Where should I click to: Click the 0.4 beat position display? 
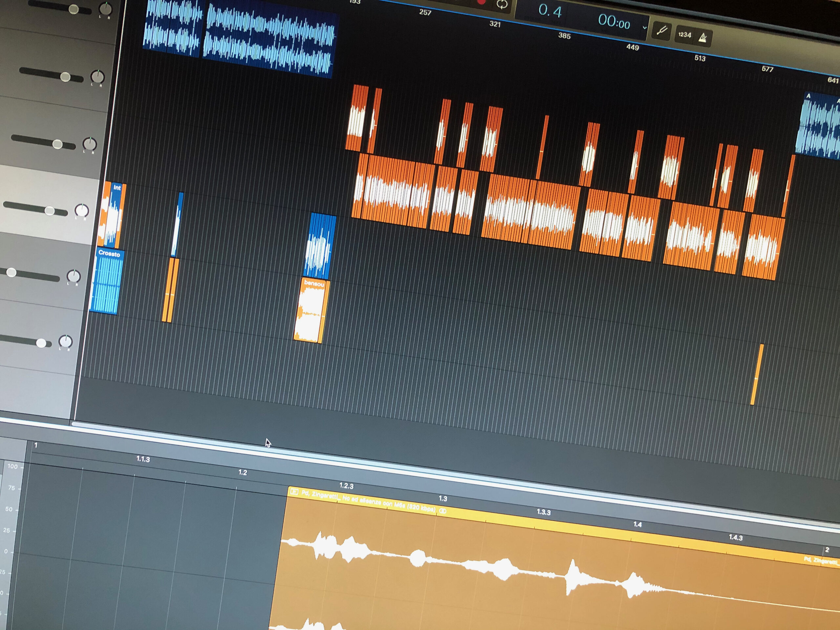[x=550, y=11]
